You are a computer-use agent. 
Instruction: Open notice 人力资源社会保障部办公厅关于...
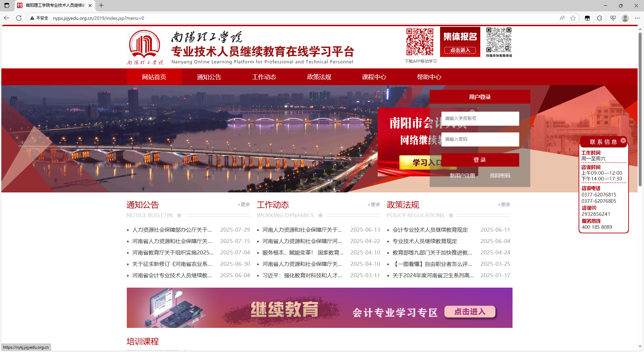(172, 230)
